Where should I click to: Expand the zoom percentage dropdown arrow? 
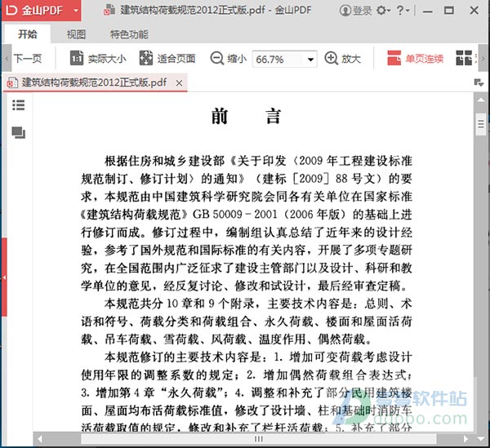click(310, 60)
